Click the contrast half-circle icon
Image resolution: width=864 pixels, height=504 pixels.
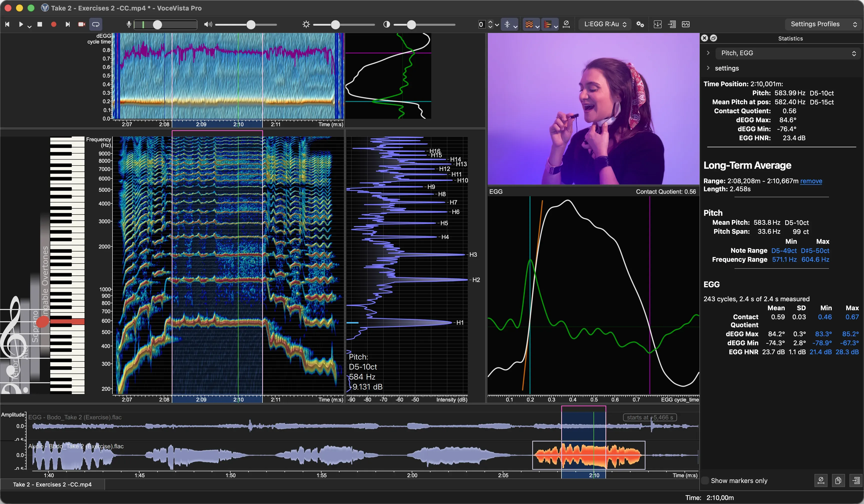coord(386,24)
